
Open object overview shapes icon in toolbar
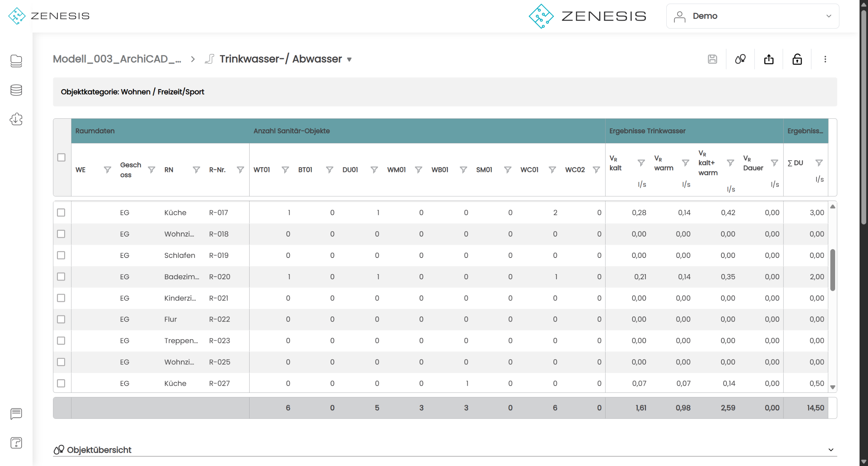(x=740, y=59)
